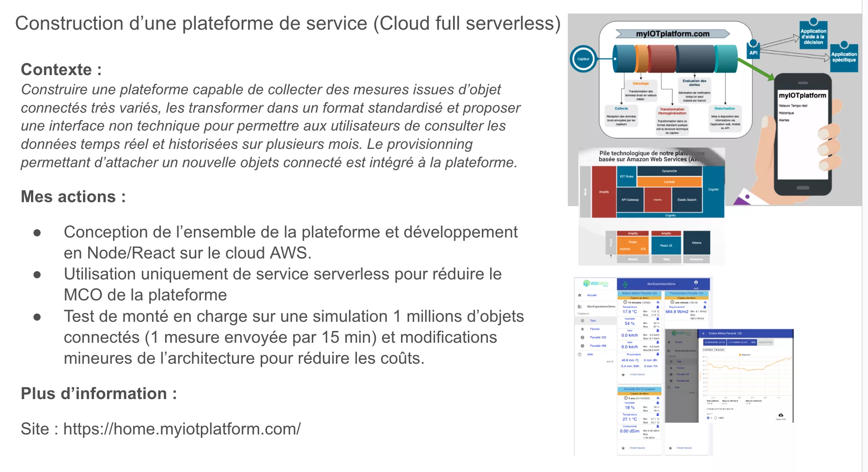Image resolution: width=868 pixels, height=472 pixels.
Task: Click the bell icon for Pluviométrie
Action: 658,354
